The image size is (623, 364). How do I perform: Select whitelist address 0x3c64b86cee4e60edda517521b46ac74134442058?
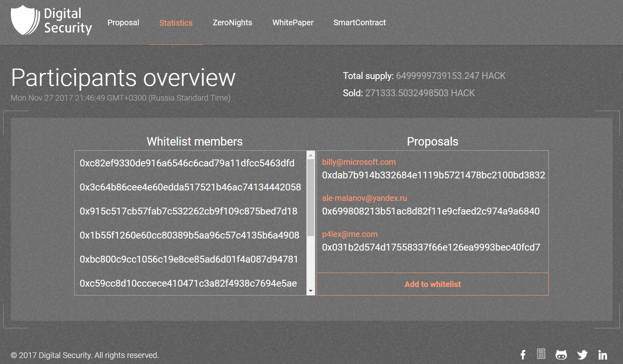click(x=190, y=187)
